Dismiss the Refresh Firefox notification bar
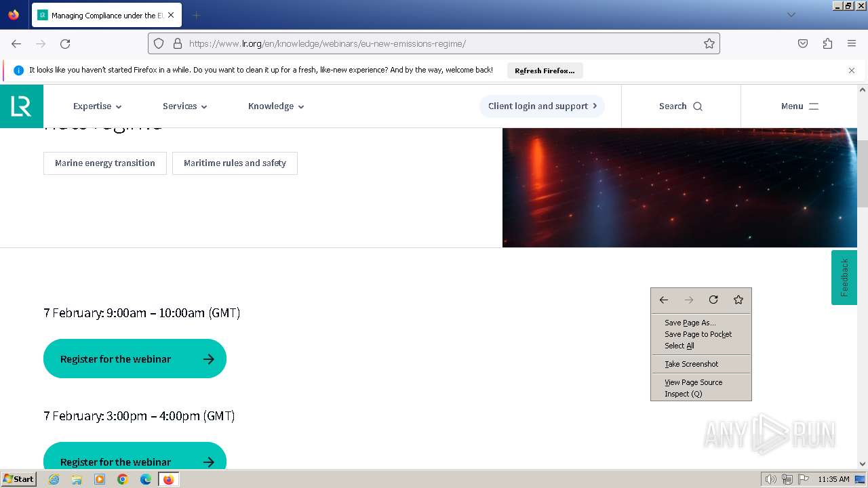The width and height of the screenshot is (868, 488). point(852,70)
